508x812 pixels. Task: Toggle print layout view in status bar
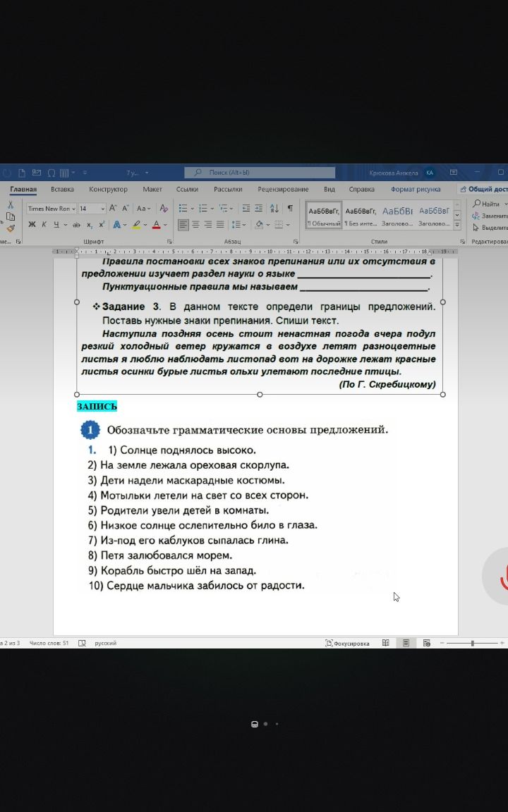tap(406, 643)
